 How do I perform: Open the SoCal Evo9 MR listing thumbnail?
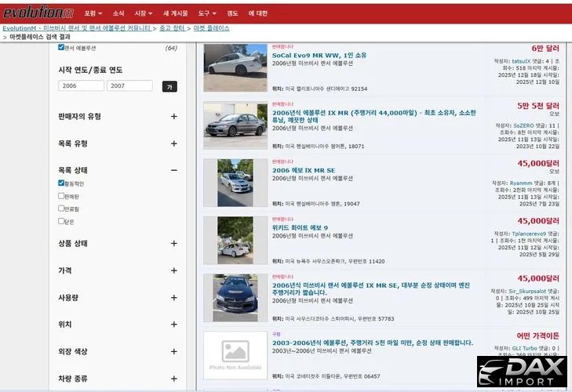[235, 68]
